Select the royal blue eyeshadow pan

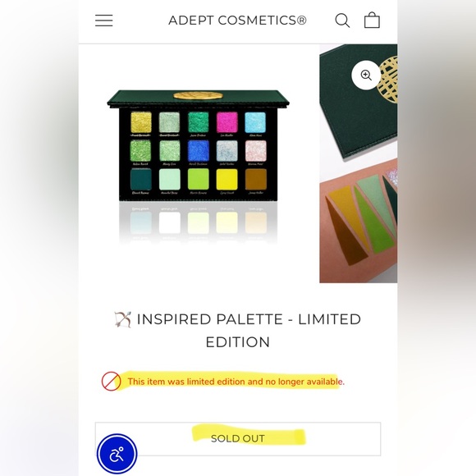tap(199, 150)
